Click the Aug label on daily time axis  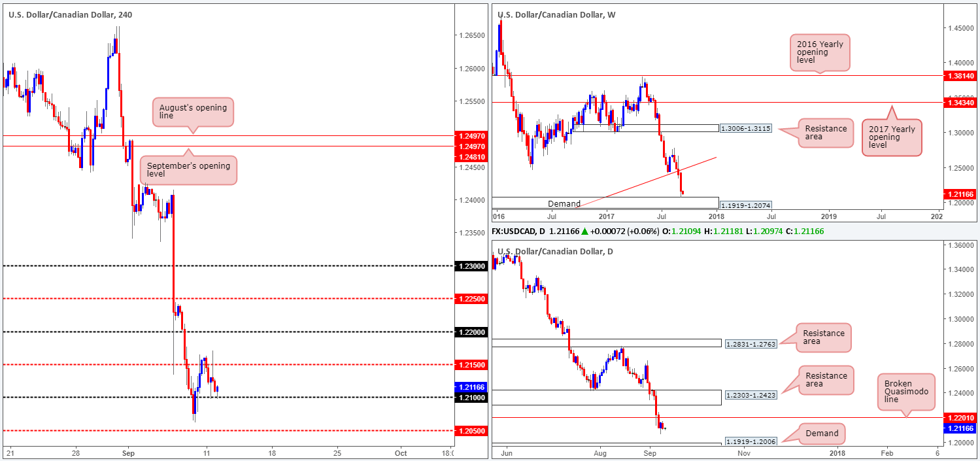601,452
